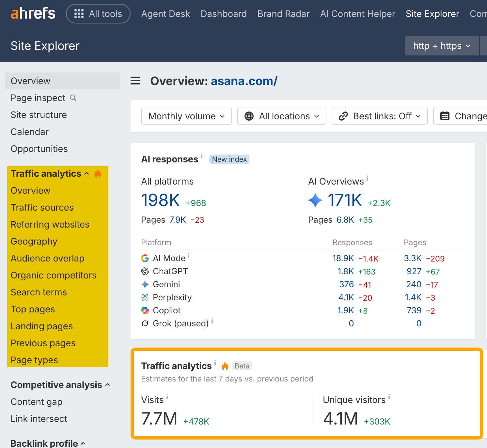
Task: Click the Copilot platform icon
Action: 145,310
